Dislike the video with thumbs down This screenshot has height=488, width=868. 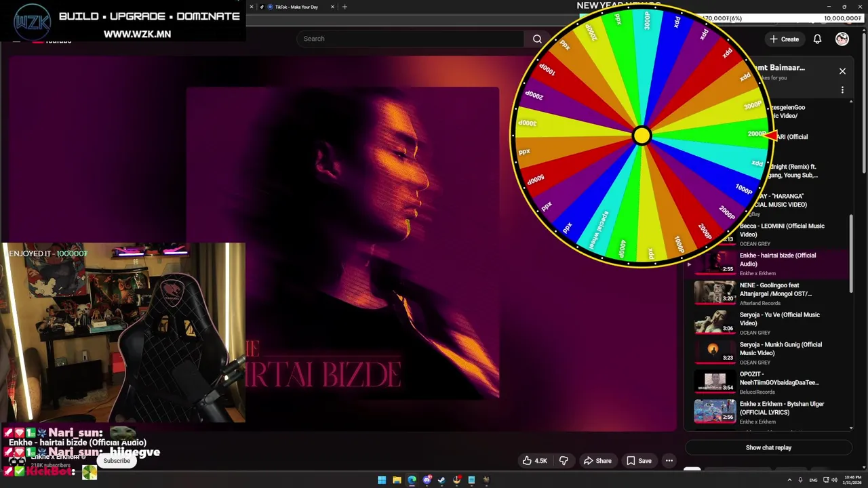[563, 461]
